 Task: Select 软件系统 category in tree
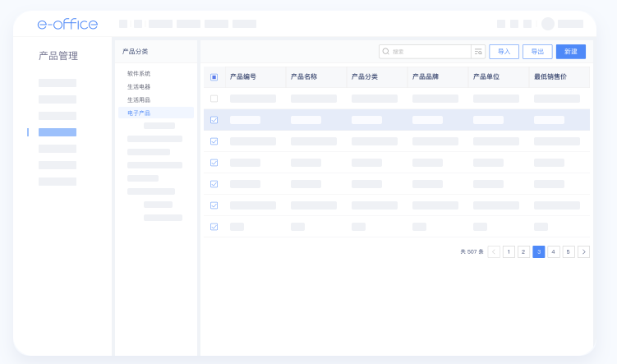(x=139, y=74)
